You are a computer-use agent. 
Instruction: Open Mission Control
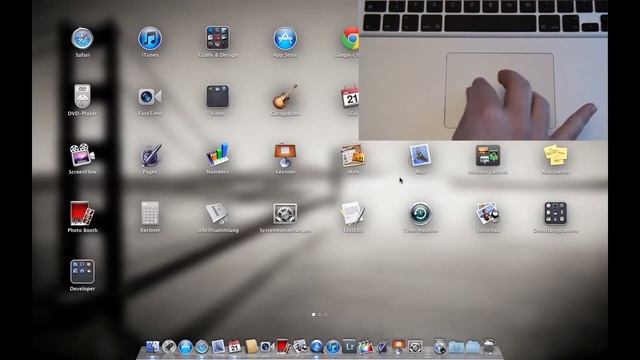(x=488, y=156)
